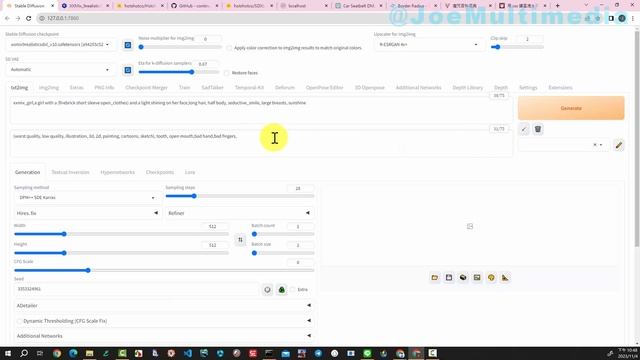Switch to the img2img tab
Screen dimensions: 640x360
coord(49,88)
